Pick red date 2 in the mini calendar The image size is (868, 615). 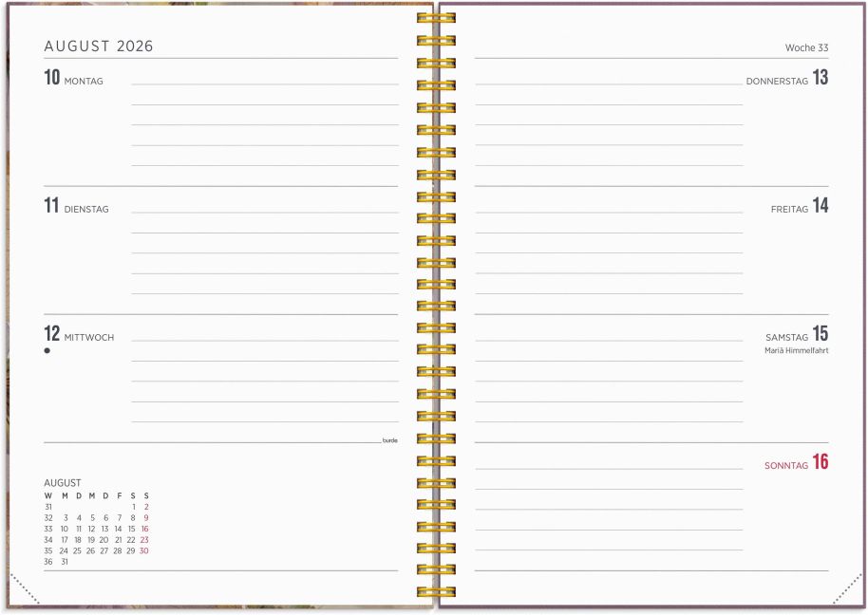tap(146, 507)
